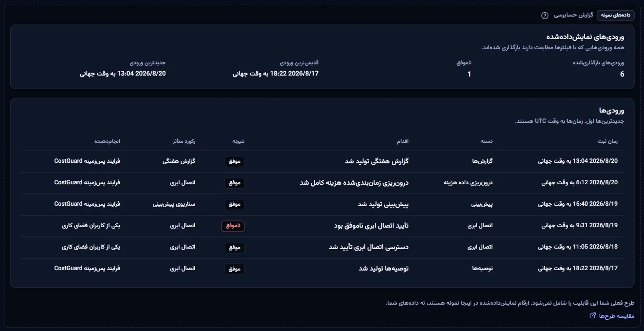Click the رکورد متأثر column header
The height and width of the screenshot is (331, 644).
point(184,141)
